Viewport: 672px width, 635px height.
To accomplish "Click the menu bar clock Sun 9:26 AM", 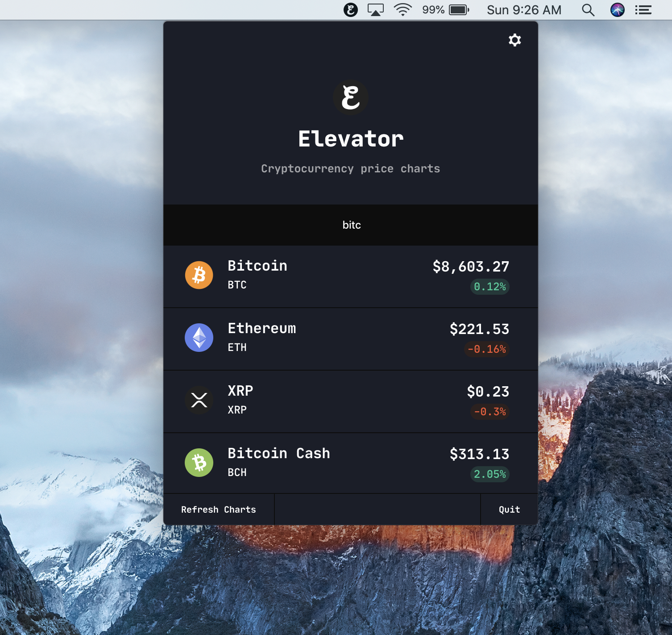I will pyautogui.click(x=524, y=10).
